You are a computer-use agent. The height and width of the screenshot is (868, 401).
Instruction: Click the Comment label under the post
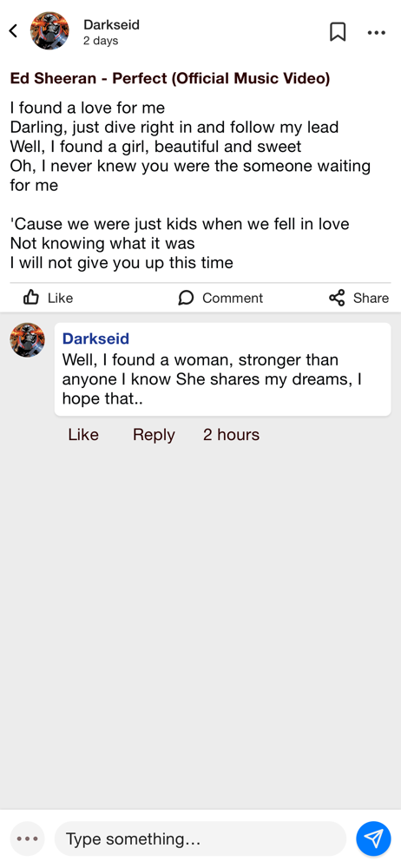(233, 298)
